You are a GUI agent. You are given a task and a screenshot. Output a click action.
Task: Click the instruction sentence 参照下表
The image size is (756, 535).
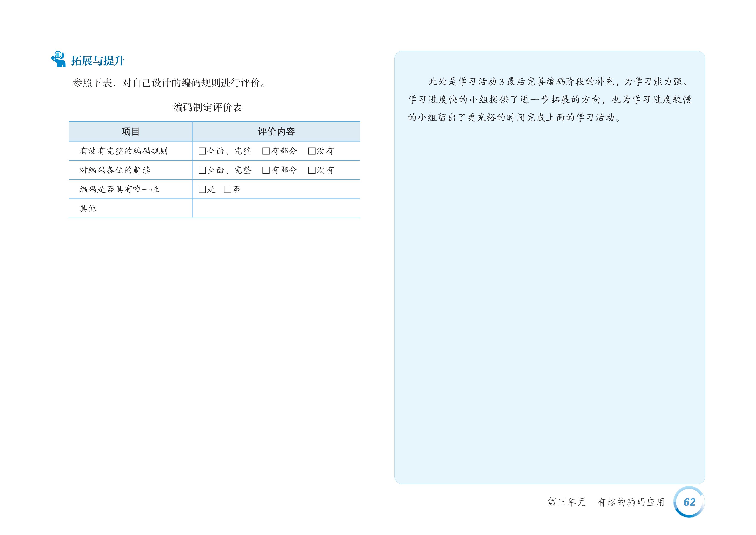(169, 83)
